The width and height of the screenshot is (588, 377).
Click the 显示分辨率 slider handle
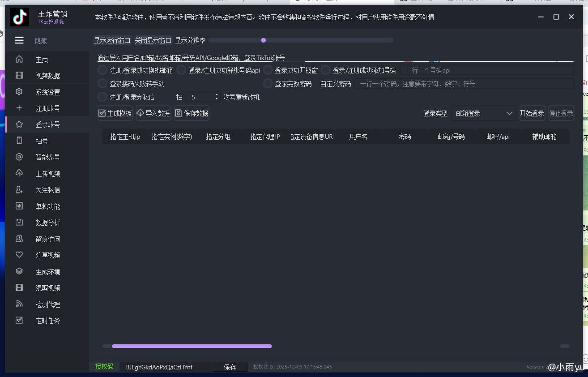[264, 40]
